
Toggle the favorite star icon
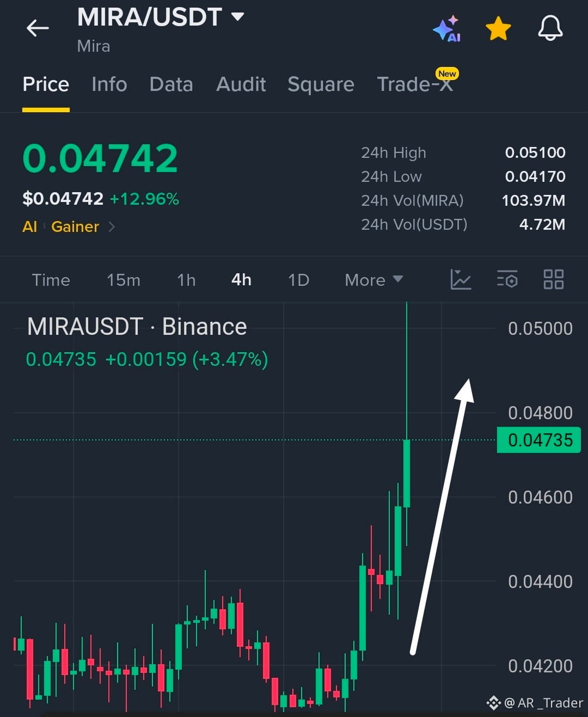498,28
